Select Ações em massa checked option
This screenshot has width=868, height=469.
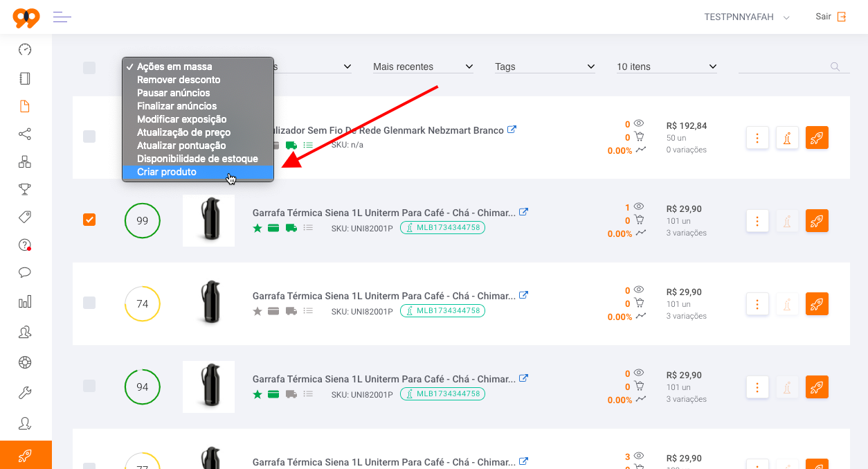click(198, 67)
